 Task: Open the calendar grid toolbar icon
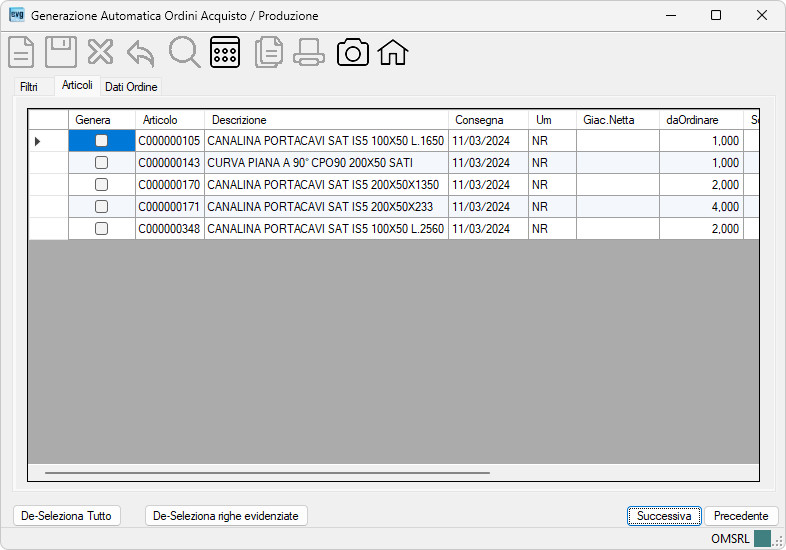click(225, 52)
